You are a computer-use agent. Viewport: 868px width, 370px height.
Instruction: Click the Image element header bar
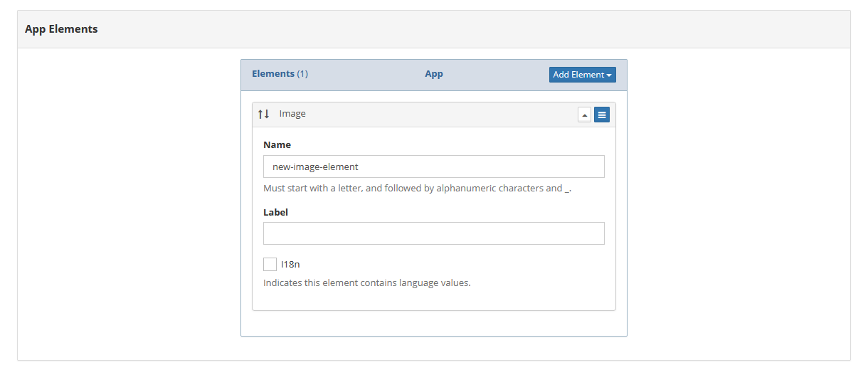(x=434, y=115)
